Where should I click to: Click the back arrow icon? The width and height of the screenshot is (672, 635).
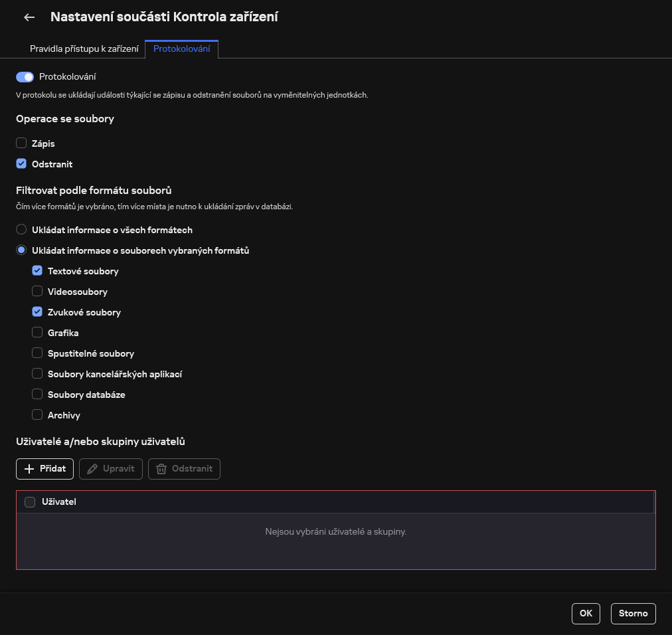[x=29, y=17]
